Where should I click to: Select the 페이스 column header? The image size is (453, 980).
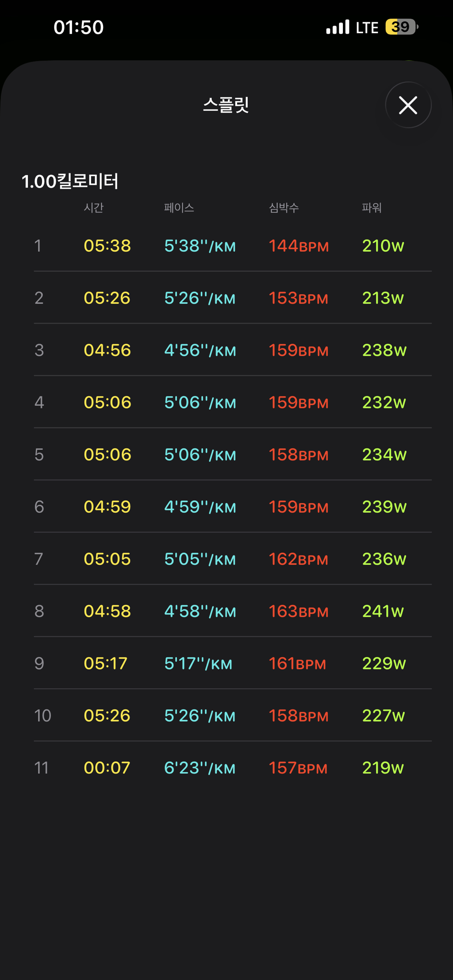tap(179, 208)
